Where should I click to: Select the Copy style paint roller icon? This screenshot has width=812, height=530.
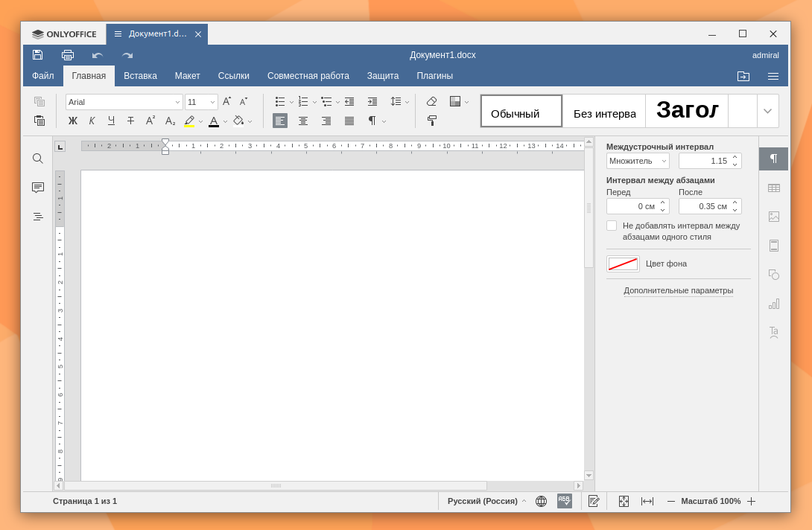[432, 121]
